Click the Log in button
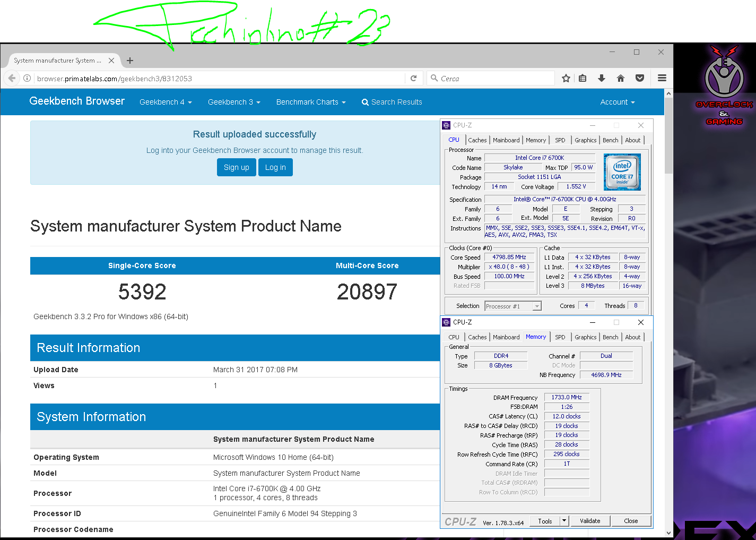 coord(275,167)
